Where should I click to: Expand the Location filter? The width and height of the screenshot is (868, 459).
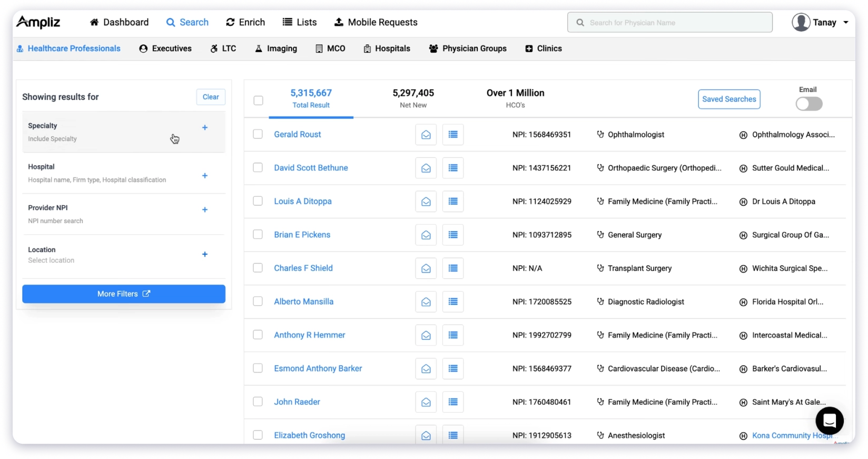tap(205, 254)
